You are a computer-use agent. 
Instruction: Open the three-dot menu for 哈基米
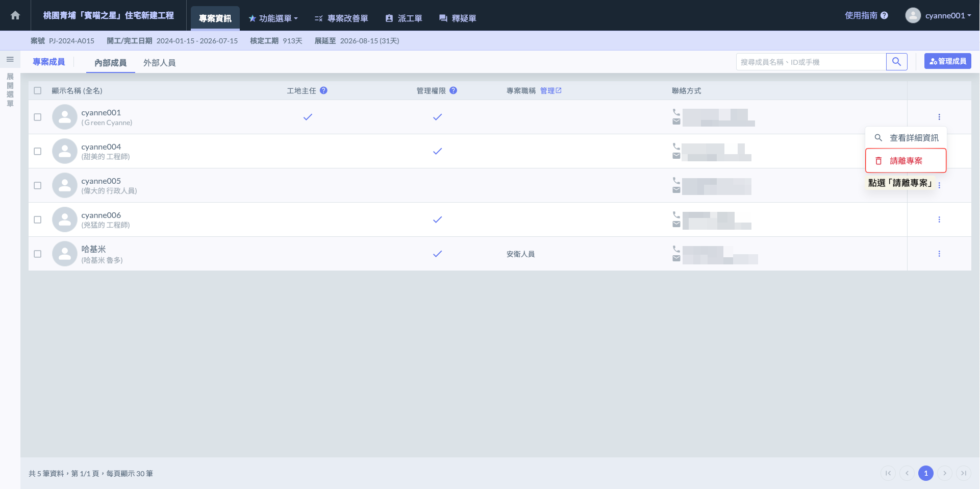tap(939, 254)
